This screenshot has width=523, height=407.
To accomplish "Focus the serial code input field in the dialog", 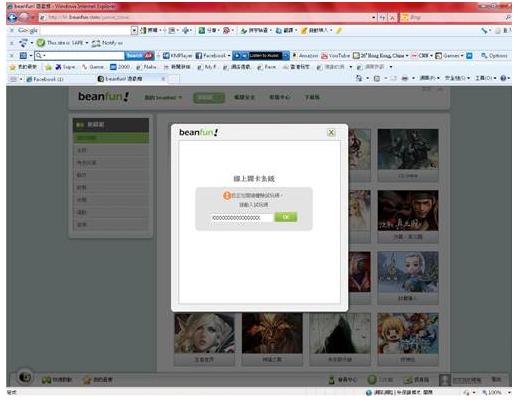I will click(241, 218).
